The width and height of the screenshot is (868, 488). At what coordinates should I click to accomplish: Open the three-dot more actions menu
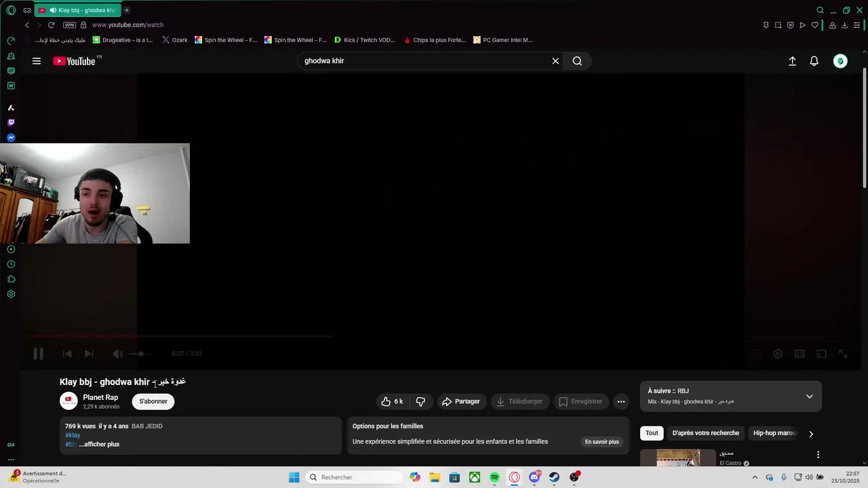click(x=621, y=401)
